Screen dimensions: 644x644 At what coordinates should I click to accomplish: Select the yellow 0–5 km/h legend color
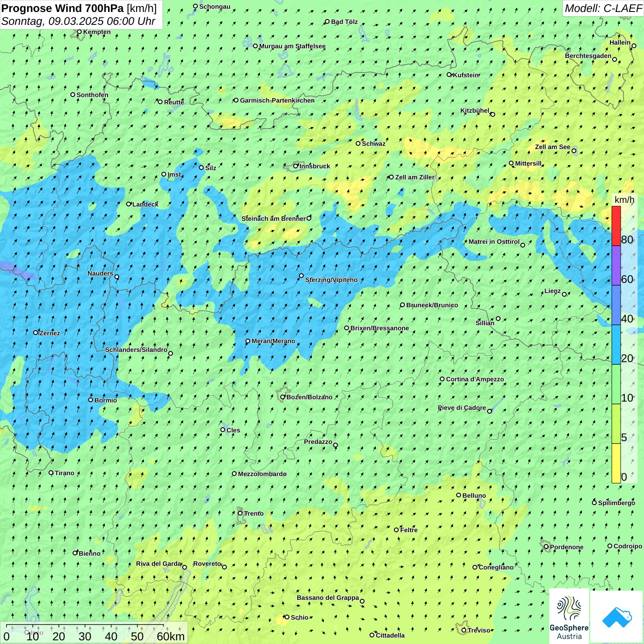[616, 463]
